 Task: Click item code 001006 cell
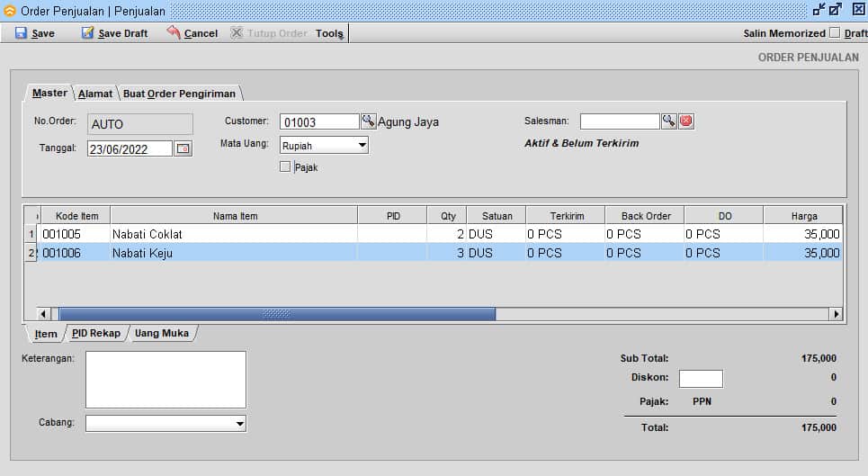point(75,253)
